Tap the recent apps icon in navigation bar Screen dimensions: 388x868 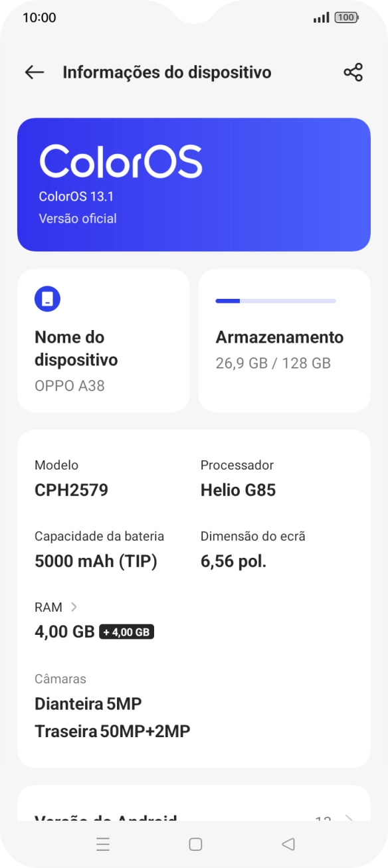[103, 843]
